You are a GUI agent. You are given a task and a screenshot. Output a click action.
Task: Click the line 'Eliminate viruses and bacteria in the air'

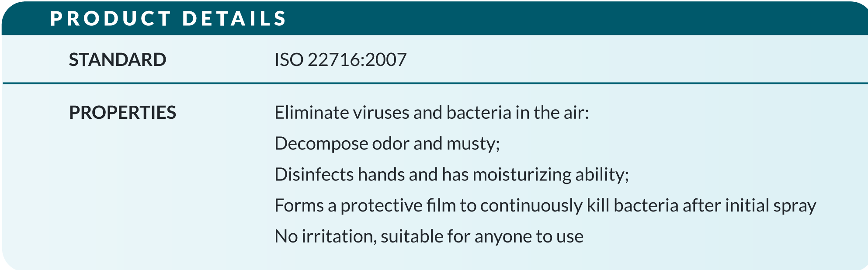tap(432, 113)
